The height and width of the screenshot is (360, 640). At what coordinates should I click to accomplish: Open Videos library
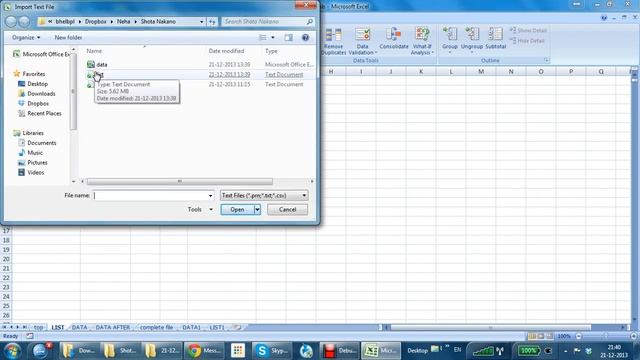click(31, 173)
